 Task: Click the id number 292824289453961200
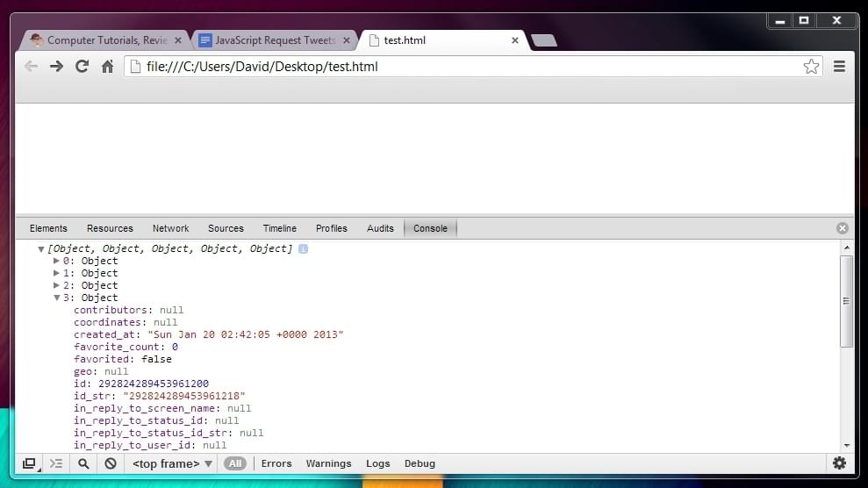[154, 384]
